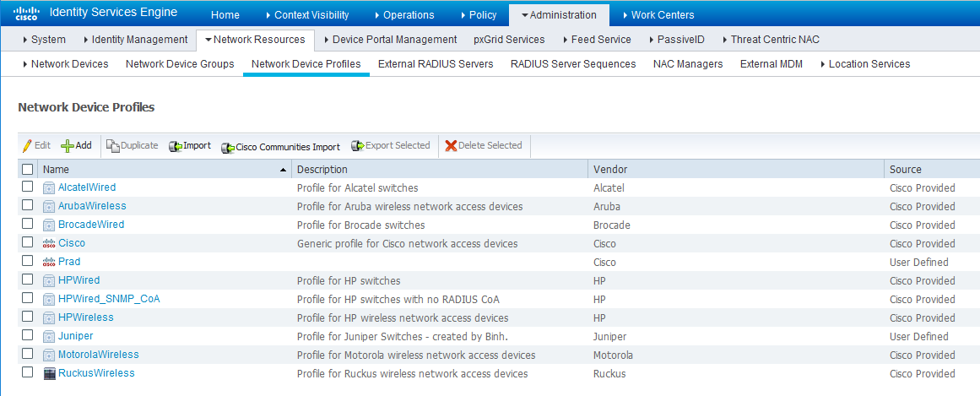Screen dimensions: 980x396
Task: Click the Add plus icon
Action: (x=68, y=145)
